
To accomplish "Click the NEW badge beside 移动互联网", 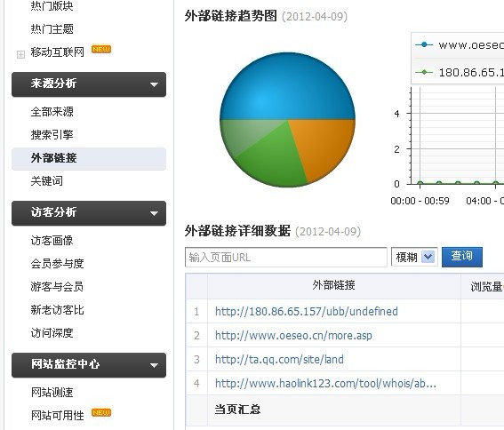I will click(101, 49).
